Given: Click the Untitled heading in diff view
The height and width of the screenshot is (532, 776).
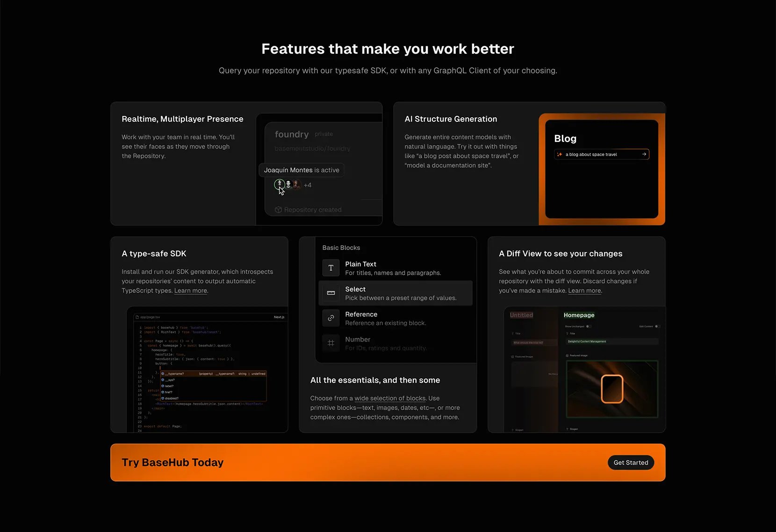Looking at the screenshot, I should tap(521, 315).
